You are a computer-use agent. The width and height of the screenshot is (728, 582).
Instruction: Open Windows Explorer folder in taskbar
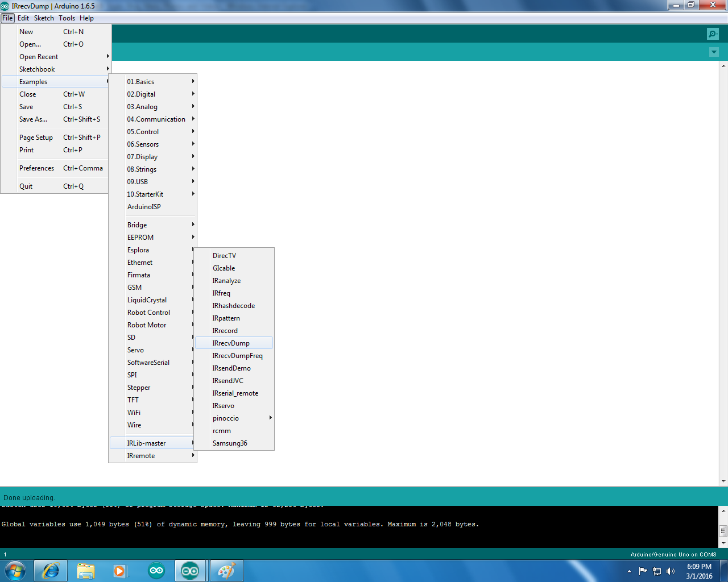(86, 571)
